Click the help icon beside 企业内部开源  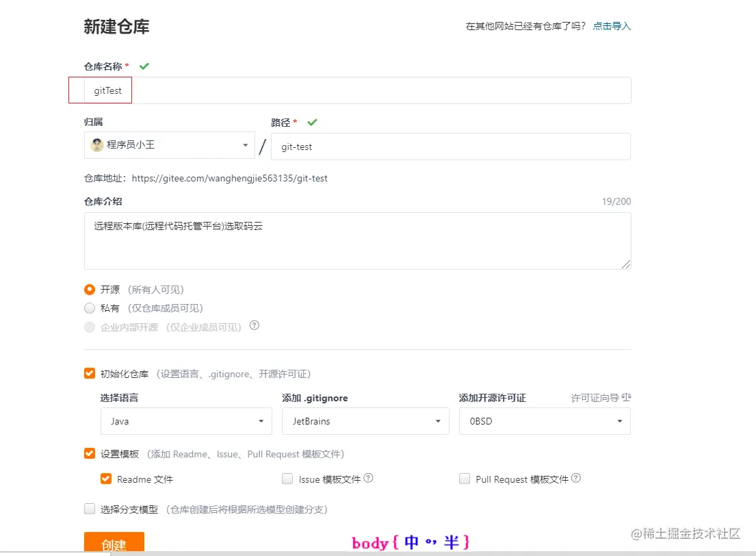point(254,325)
